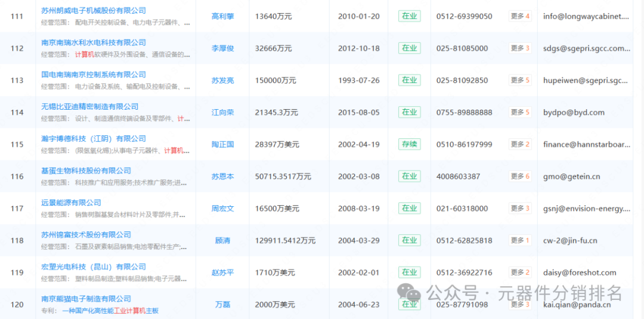Open legal representative 顾清 profile
Viewport: 644px width, 319px height.
[222, 240]
